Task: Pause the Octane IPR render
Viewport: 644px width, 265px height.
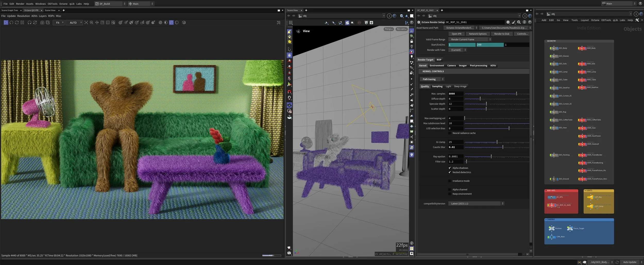Action: (22, 22)
